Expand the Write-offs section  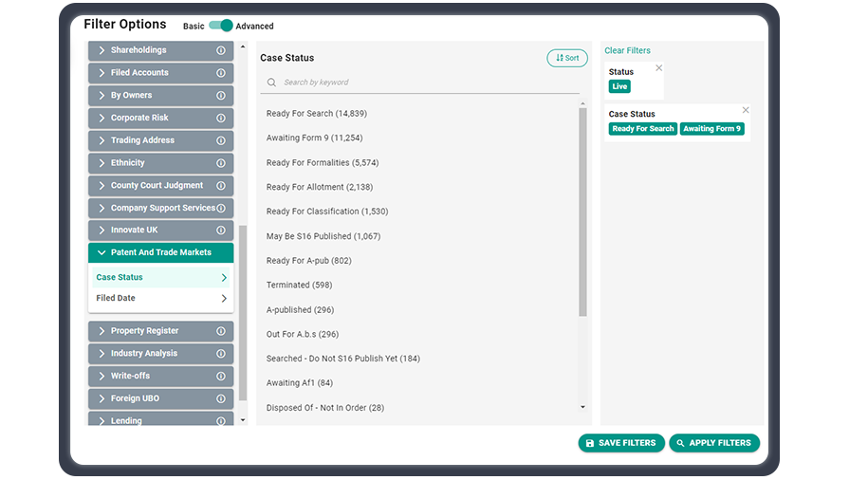160,376
